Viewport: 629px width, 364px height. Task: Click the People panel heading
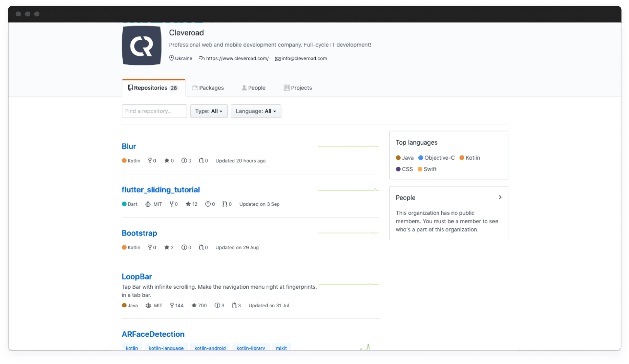(406, 198)
